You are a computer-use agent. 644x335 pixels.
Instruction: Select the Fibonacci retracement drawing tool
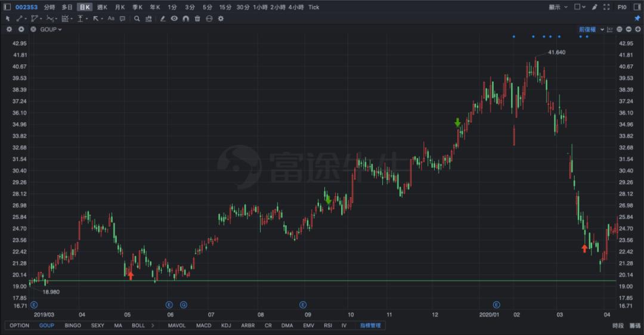[x=66, y=18]
